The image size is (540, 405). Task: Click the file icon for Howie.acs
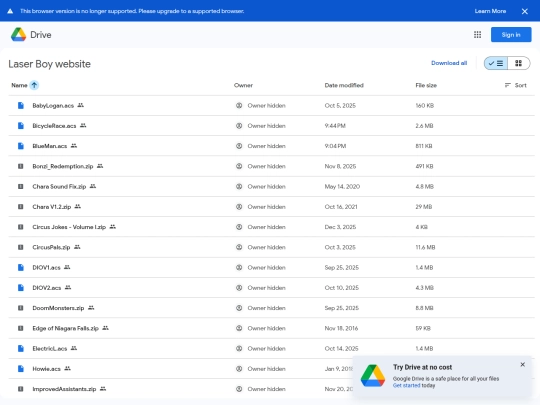click(21, 369)
